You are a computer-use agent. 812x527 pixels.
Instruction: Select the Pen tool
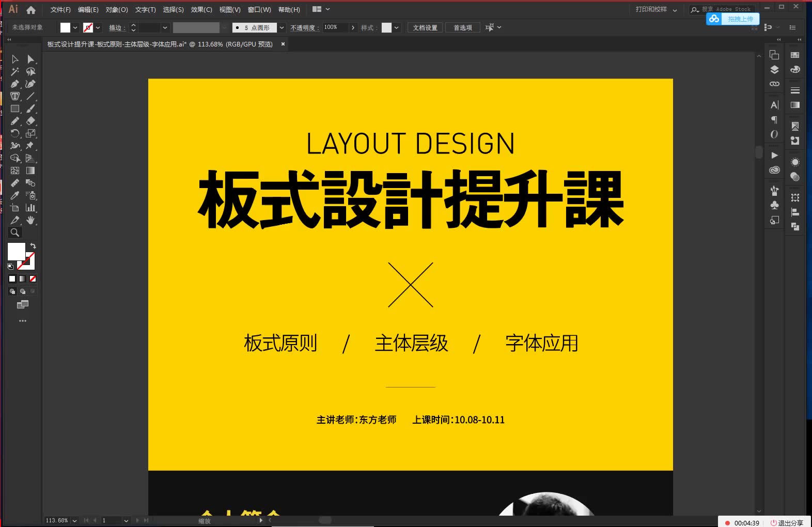point(15,84)
